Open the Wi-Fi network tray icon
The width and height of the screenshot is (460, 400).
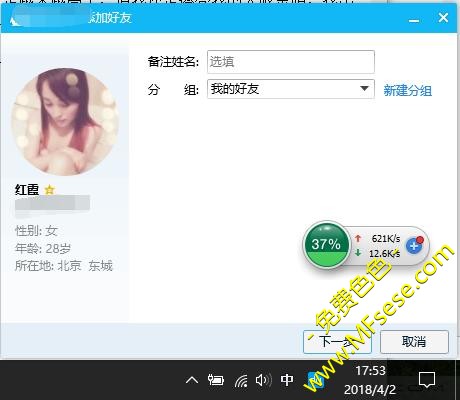[241, 380]
